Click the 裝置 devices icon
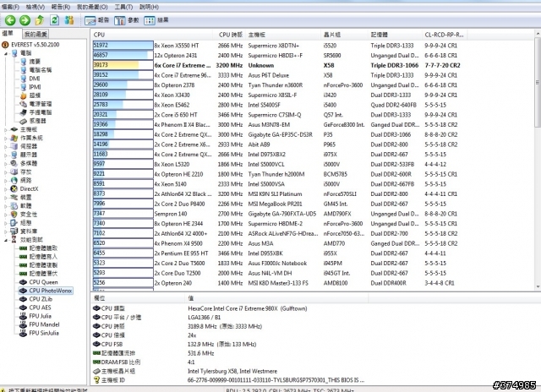The width and height of the screenshot is (541, 392). [14, 197]
